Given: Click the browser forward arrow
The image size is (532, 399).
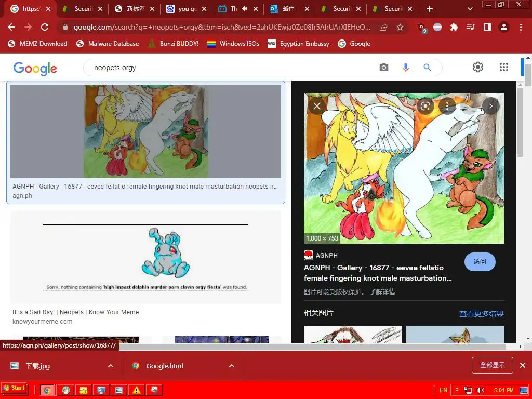Looking at the screenshot, I should point(28,27).
